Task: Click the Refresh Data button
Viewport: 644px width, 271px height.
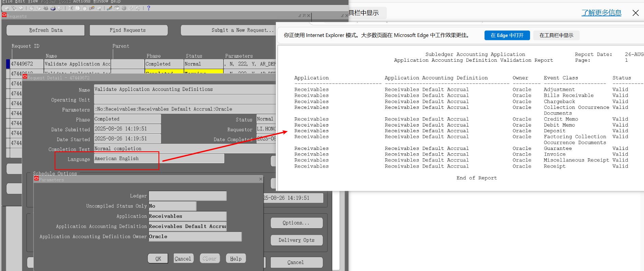Action: [45, 30]
